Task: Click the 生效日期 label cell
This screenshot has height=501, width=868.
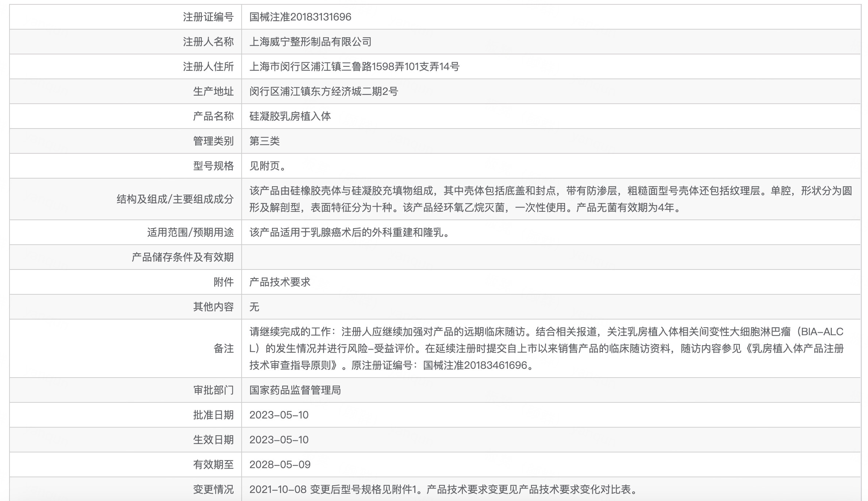Action: point(213,440)
